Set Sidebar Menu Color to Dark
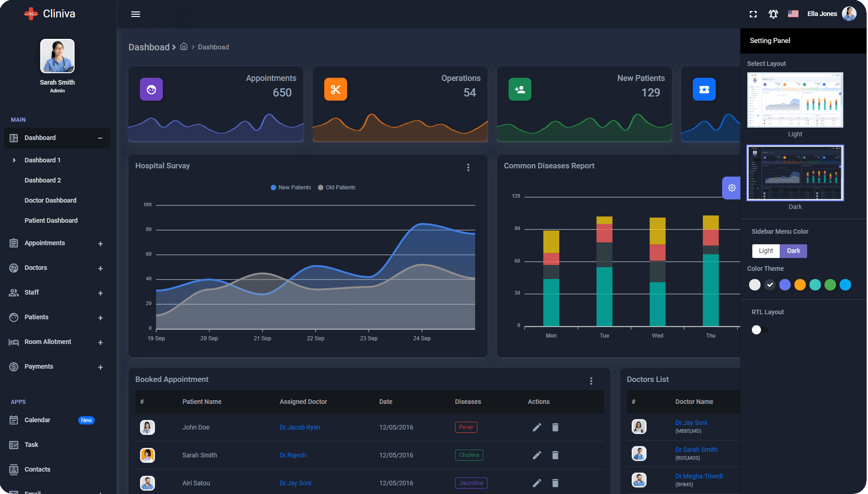 click(x=793, y=251)
